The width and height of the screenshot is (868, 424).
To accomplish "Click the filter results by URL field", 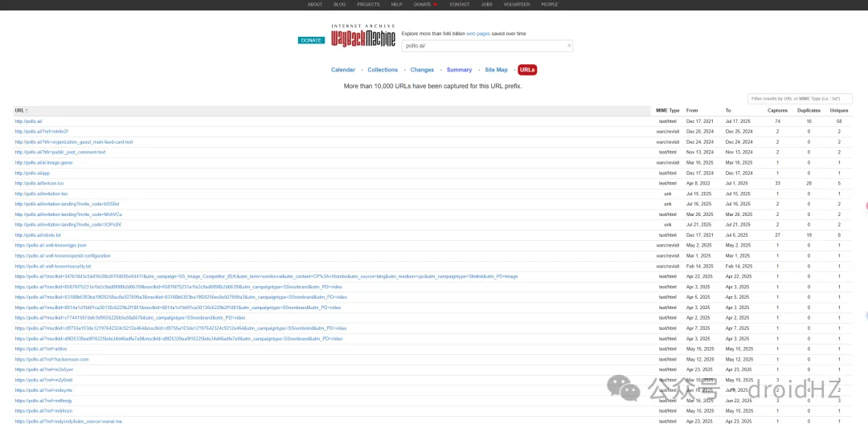I will (800, 98).
